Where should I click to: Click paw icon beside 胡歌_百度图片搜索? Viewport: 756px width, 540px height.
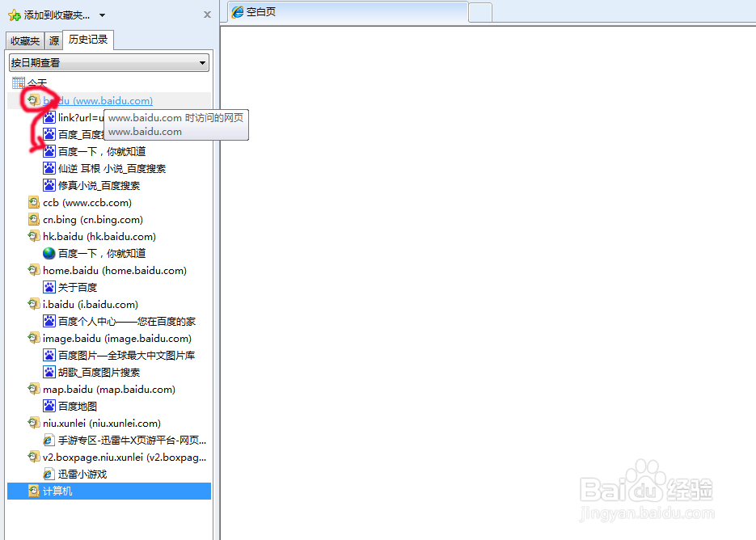(x=49, y=372)
